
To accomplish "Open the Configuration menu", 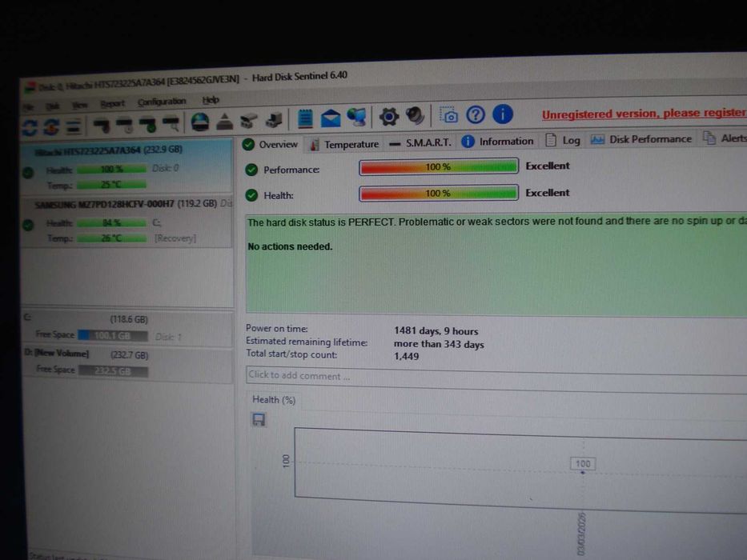I will [162, 102].
